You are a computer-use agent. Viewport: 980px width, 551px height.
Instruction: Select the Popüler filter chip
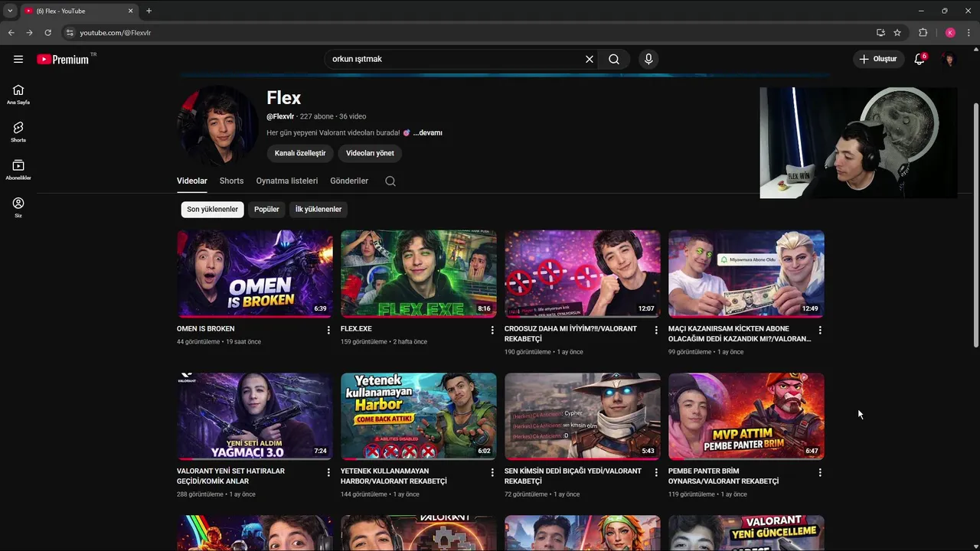tap(266, 209)
